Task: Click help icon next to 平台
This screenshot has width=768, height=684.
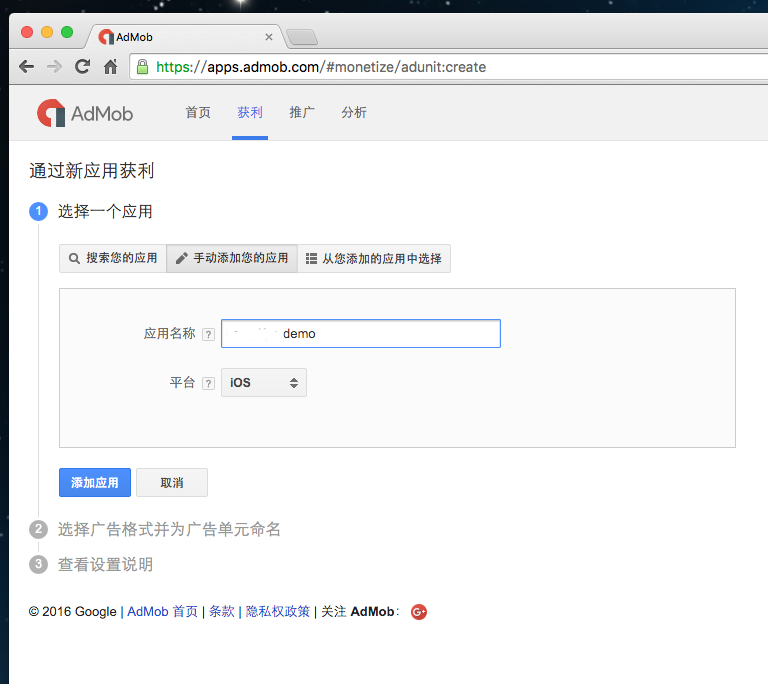Action: click(209, 383)
